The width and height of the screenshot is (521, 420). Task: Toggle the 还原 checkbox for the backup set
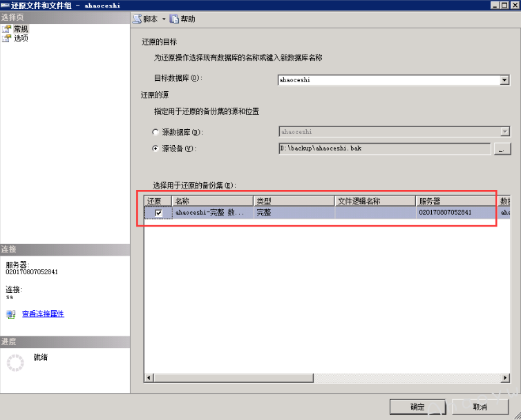(x=159, y=213)
